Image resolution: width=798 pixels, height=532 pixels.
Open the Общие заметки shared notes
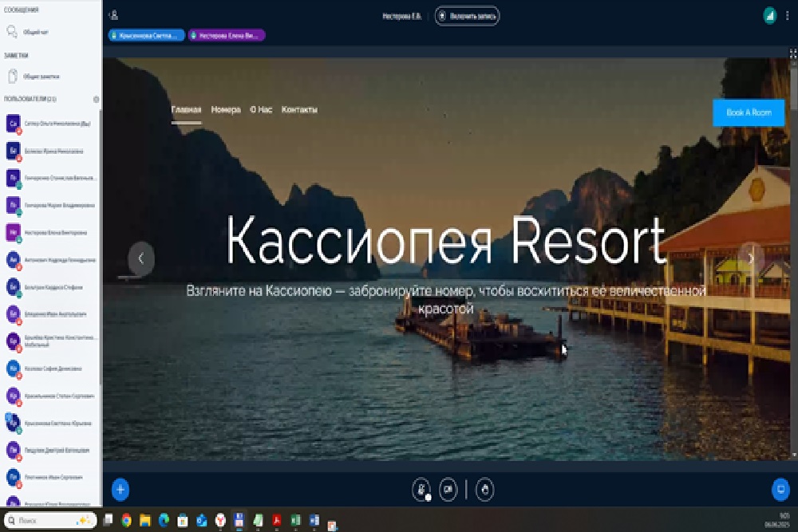(40, 77)
